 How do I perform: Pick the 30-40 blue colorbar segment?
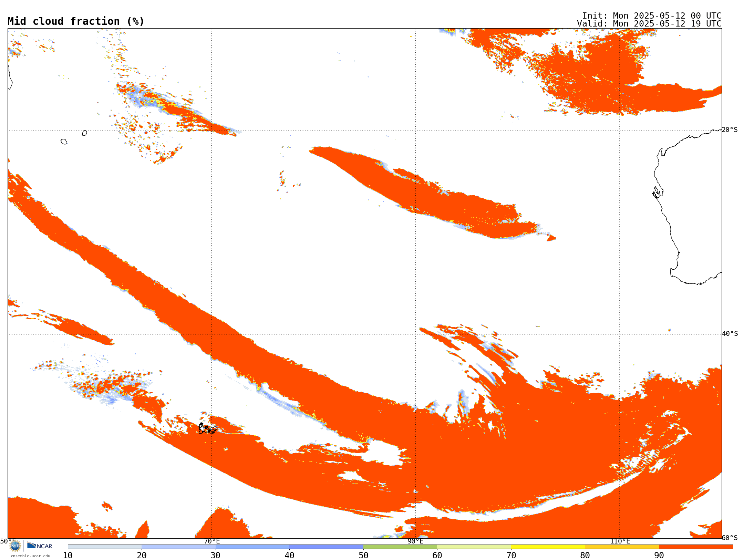point(252,547)
